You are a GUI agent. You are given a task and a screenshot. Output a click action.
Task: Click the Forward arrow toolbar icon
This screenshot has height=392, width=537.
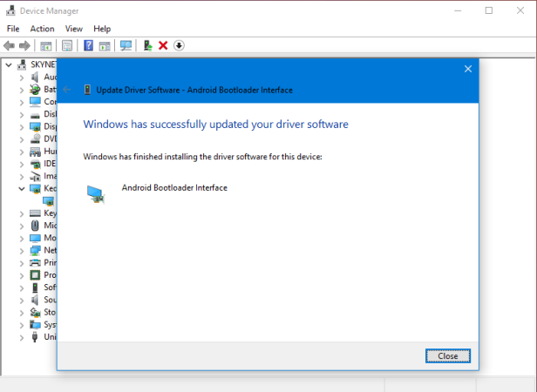click(24, 45)
